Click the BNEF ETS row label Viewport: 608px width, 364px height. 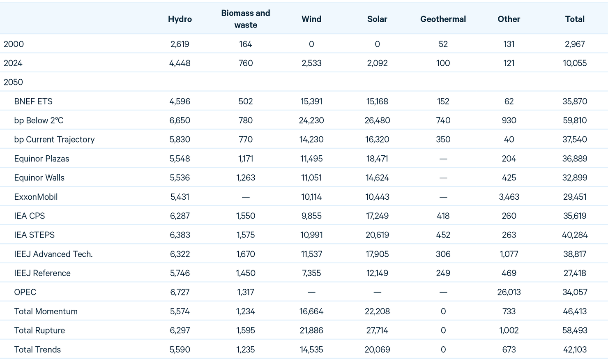33,101
